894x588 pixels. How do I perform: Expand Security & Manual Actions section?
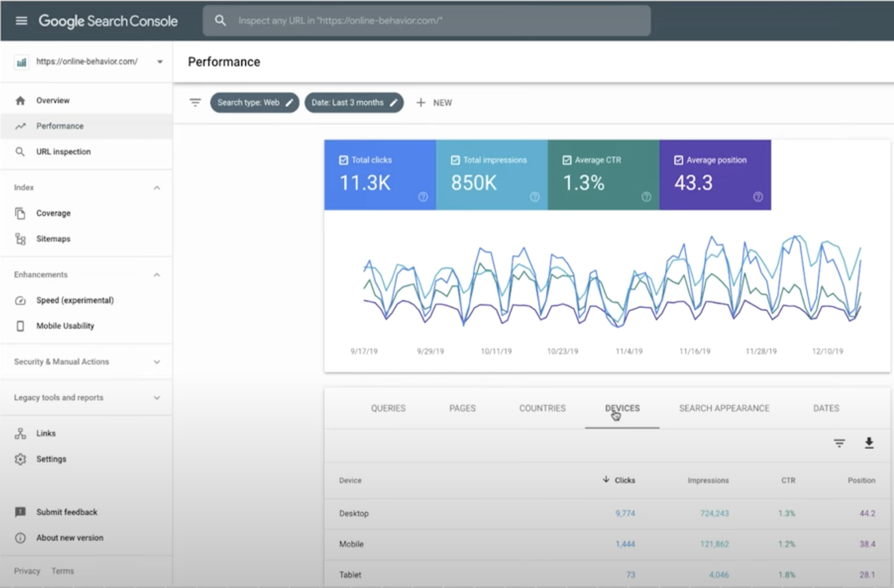coord(86,362)
